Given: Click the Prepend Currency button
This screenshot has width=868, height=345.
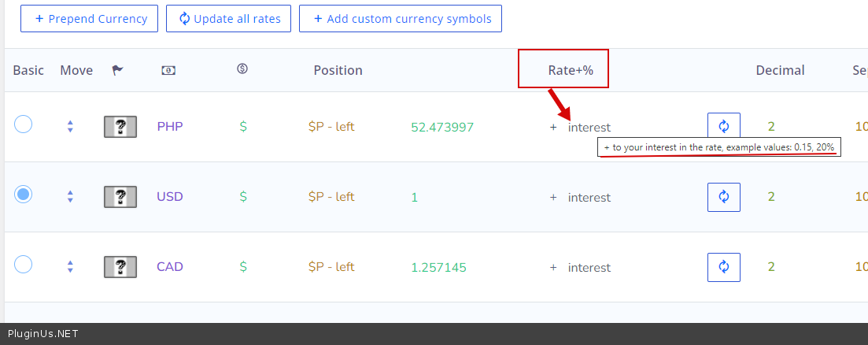Looking at the screenshot, I should point(89,19).
